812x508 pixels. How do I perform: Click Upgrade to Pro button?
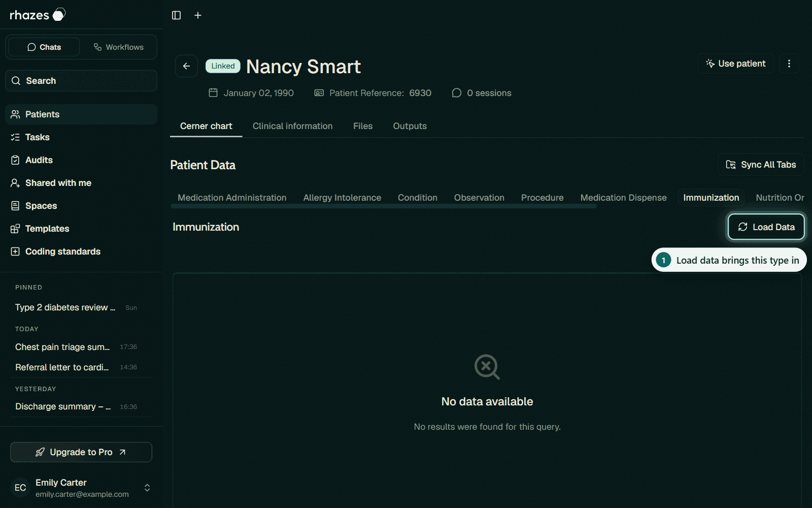(81, 452)
